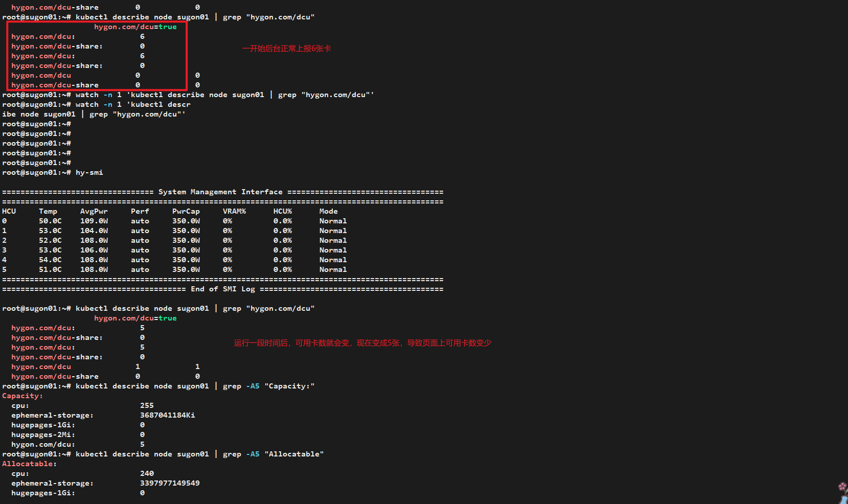Click the red-boxed hygon.com/dcu=true label
Viewport: 848px width, 504px height.
(x=135, y=27)
